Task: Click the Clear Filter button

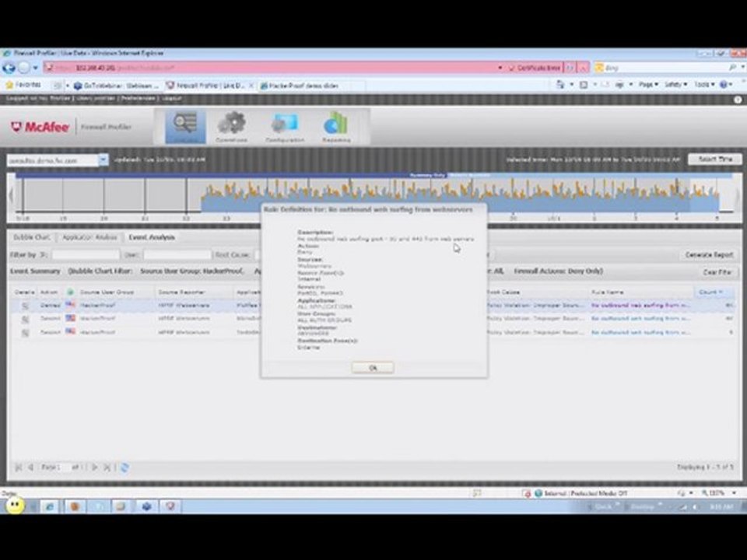Action: coord(717,272)
